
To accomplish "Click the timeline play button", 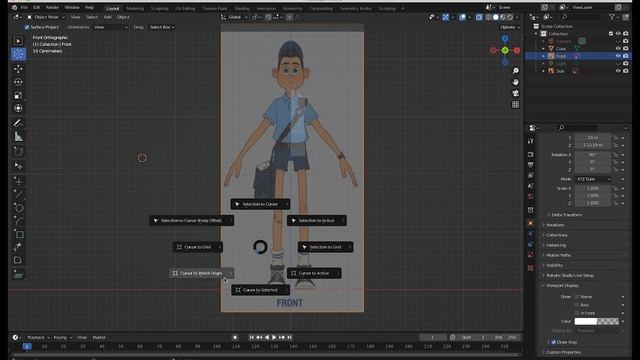I will click(x=274, y=338).
